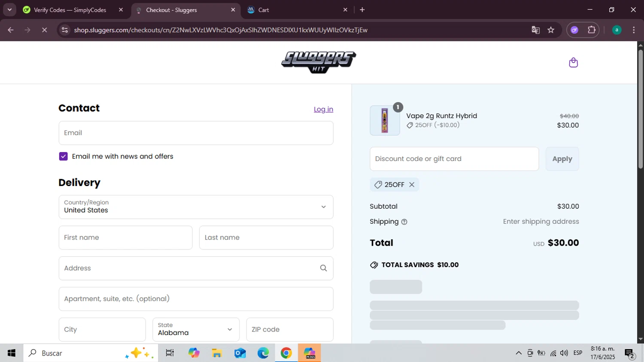Open the purple extension icon in toolbar
This screenshot has height=362, width=644.
click(x=574, y=30)
